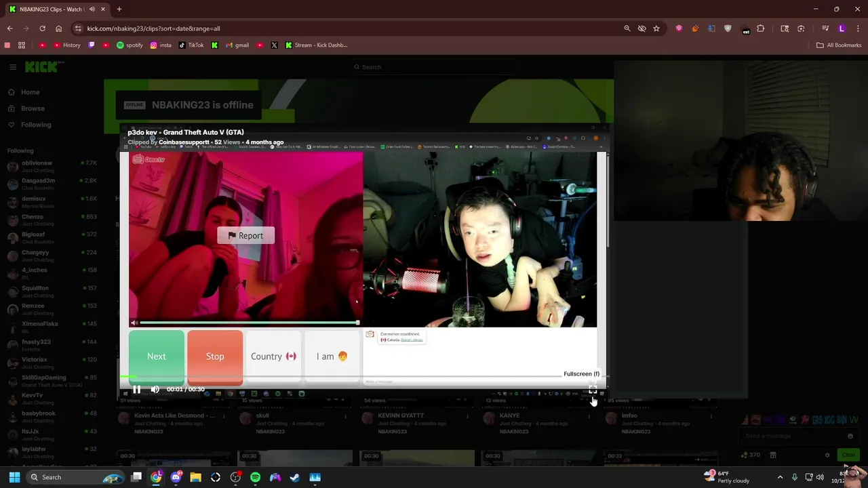Open Discord from the taskbar

coord(176,477)
